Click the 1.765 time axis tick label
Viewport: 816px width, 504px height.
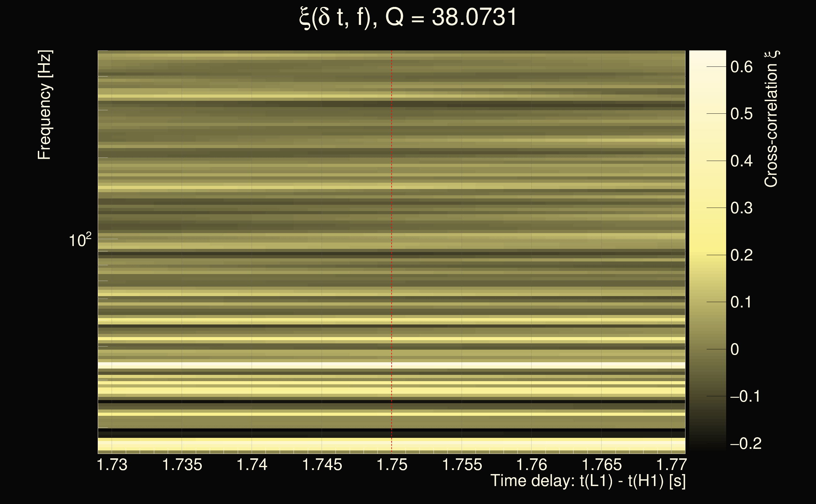tap(602, 465)
